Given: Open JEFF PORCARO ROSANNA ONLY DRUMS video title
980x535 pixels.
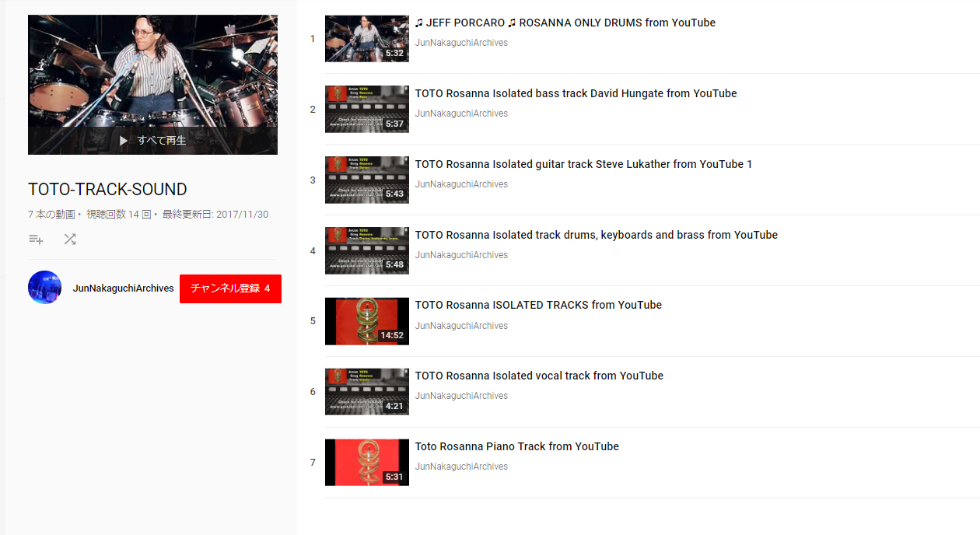Looking at the screenshot, I should click(x=565, y=23).
